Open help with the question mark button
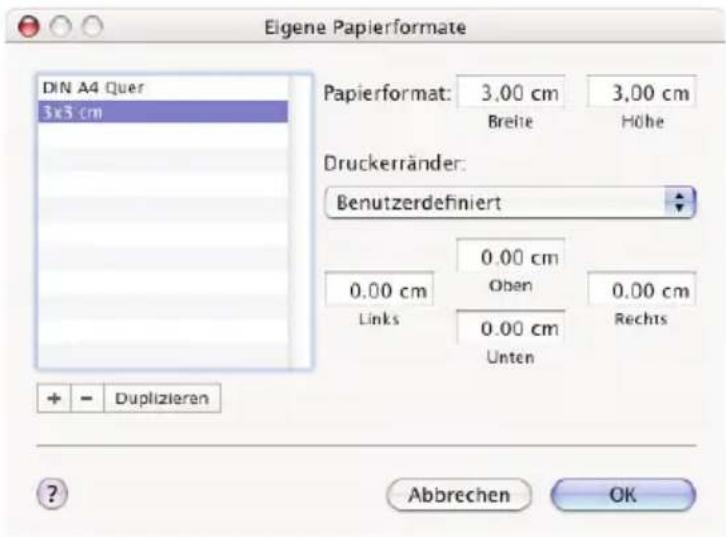726x537 pixels. coord(52,494)
